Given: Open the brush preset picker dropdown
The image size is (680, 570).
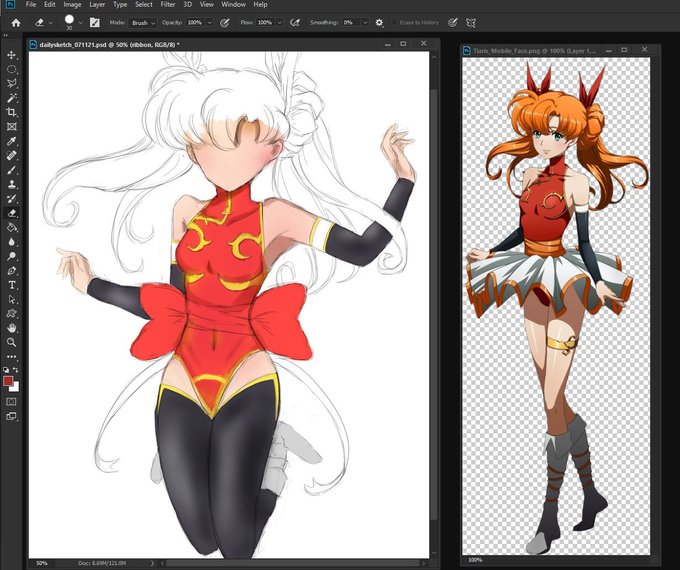Looking at the screenshot, I should (81, 23).
